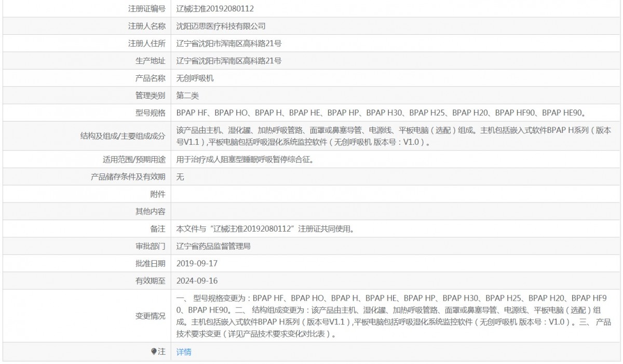623x364 pixels.
Task: Select the address value in the 注册人住所 row
Action: (229, 44)
